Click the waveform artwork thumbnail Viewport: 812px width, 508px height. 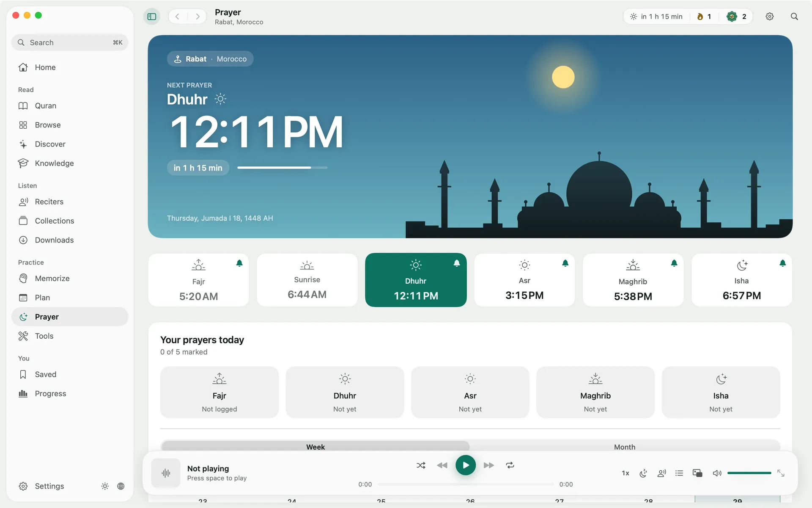[x=166, y=473]
